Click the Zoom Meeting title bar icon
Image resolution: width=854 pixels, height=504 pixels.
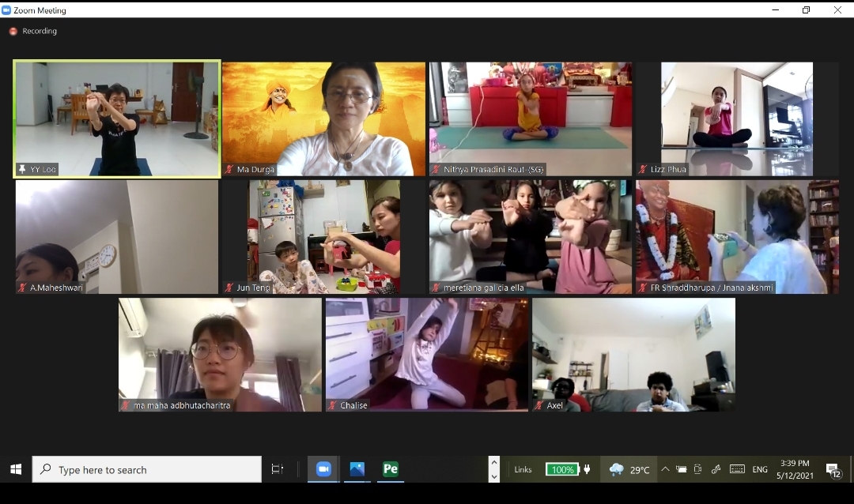(x=6, y=10)
